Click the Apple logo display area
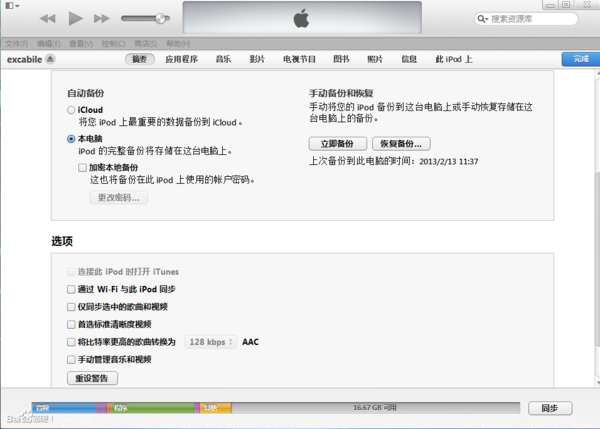The height and width of the screenshot is (429, 600). [x=302, y=18]
